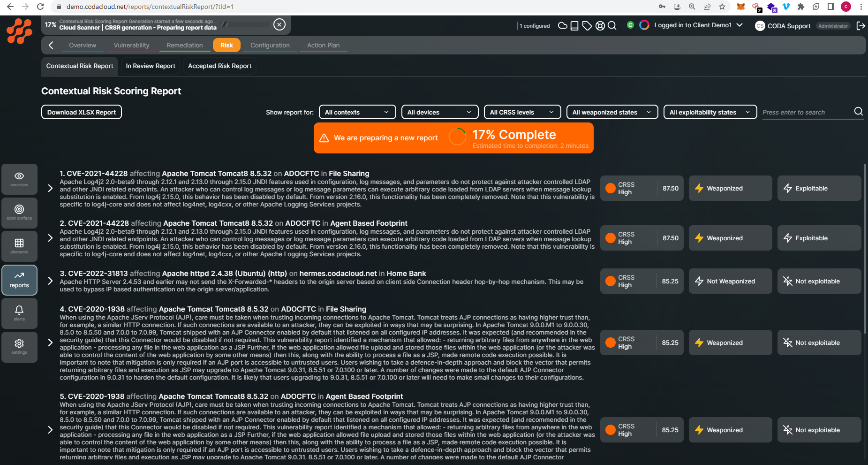
Task: Click the header magnifier search icon
Action: [612, 25]
